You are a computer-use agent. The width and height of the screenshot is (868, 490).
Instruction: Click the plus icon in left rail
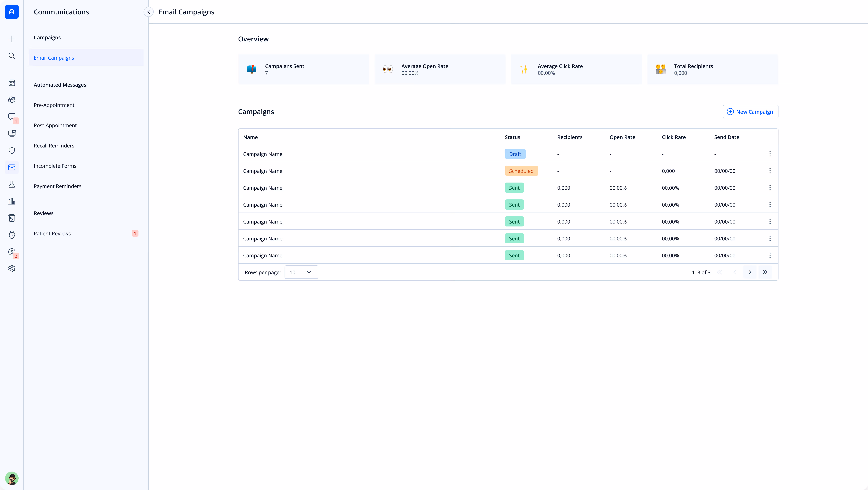(x=12, y=39)
